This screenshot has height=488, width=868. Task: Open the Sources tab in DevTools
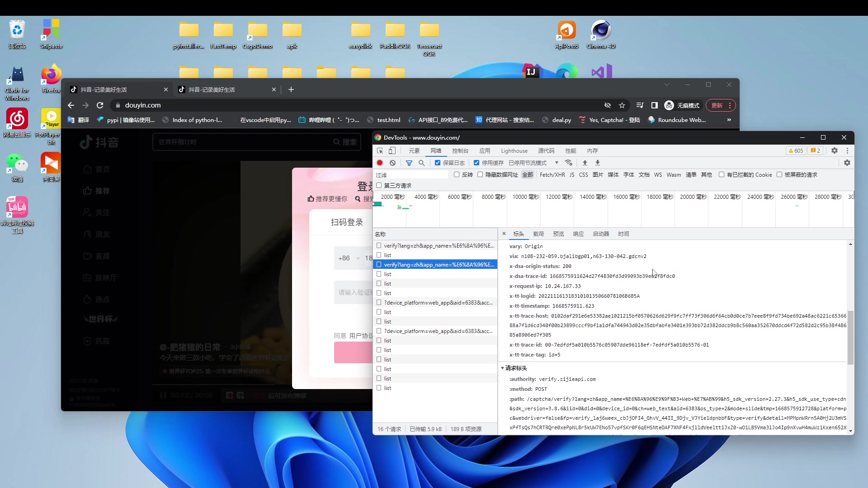pos(546,151)
